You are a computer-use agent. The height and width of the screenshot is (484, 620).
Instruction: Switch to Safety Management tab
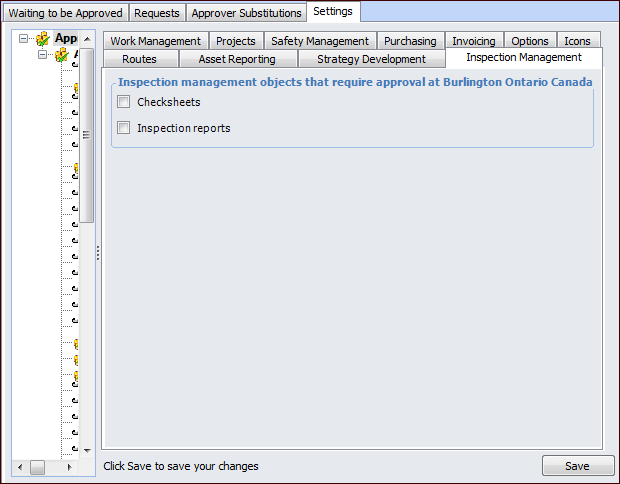(320, 41)
